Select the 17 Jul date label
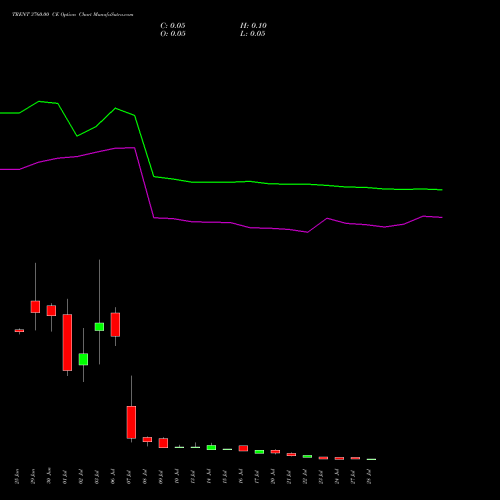The image size is (500, 500). [257, 477]
